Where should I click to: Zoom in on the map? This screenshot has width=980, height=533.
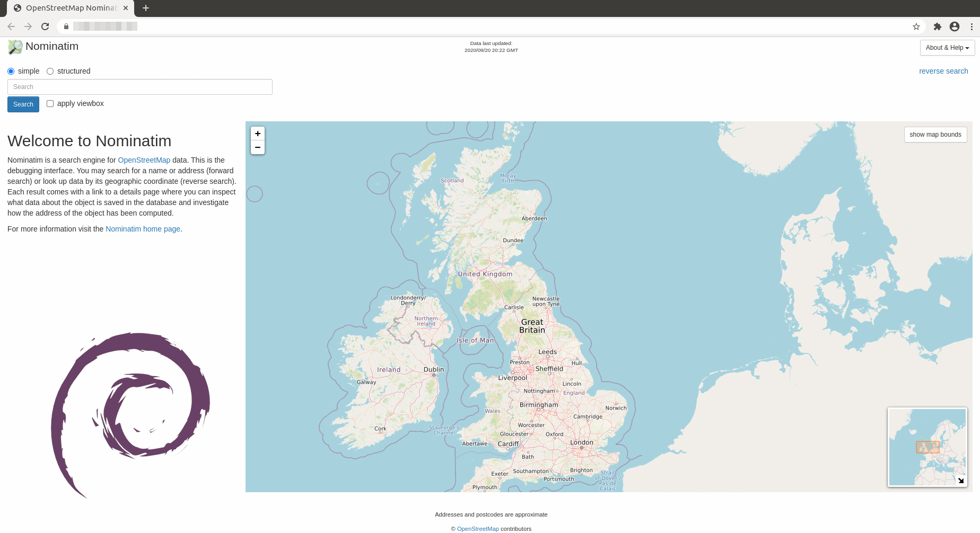tap(258, 134)
